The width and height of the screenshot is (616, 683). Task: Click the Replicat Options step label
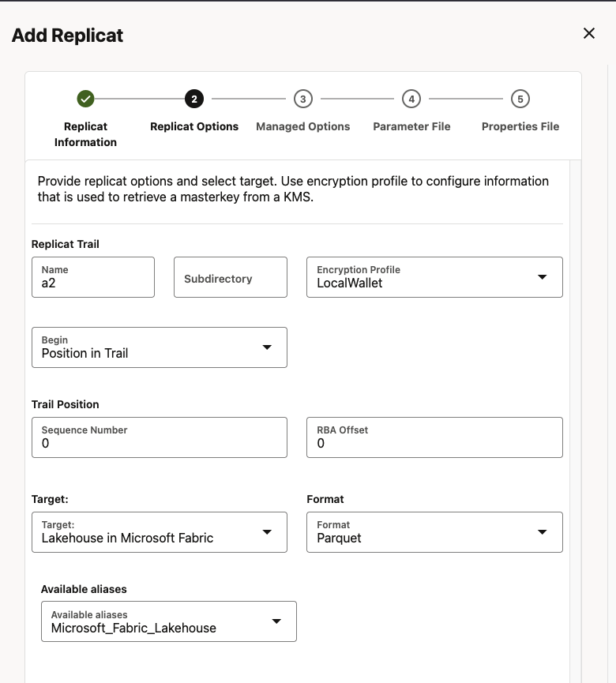click(194, 126)
